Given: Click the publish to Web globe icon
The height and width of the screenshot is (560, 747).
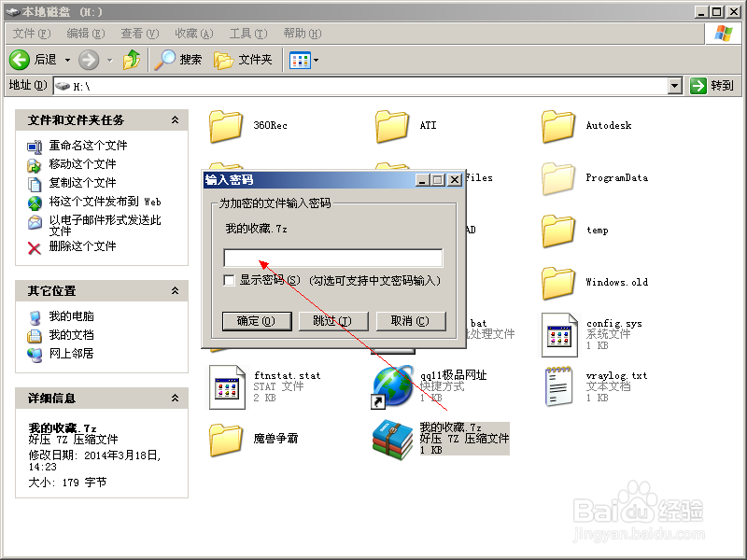Looking at the screenshot, I should point(35,203).
